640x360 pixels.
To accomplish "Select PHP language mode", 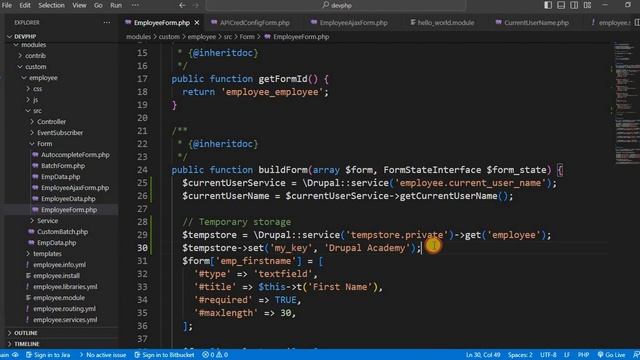I will (x=583, y=355).
